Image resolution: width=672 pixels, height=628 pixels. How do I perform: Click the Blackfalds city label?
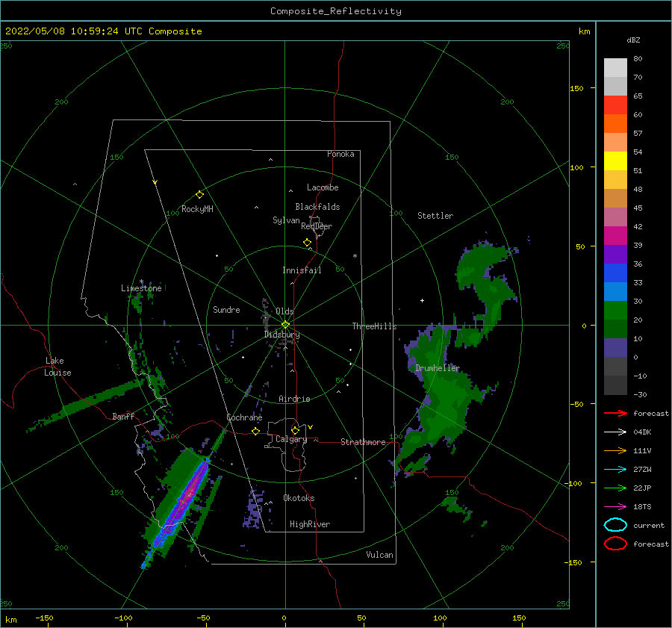point(317,207)
